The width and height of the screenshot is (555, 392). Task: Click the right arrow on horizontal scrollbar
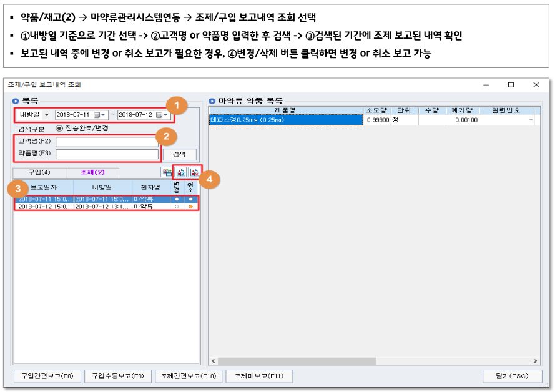536,361
